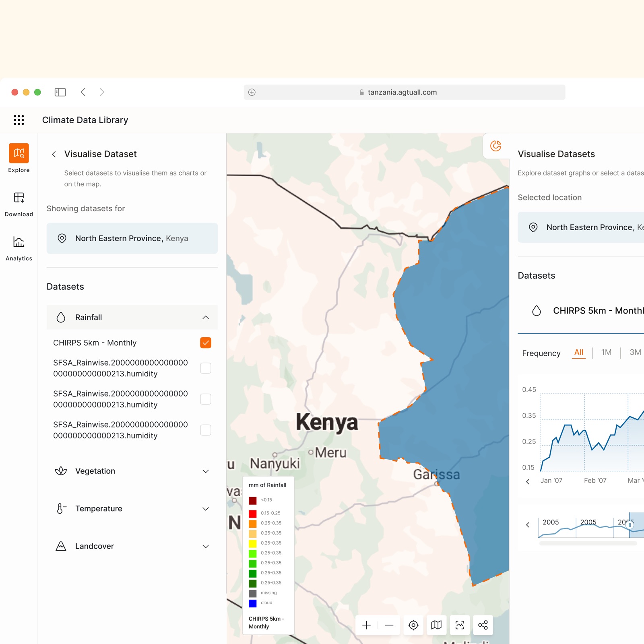This screenshot has width=644, height=644.
Task: Check the second SFSA_Rainwise humidity dataset
Action: (x=206, y=399)
